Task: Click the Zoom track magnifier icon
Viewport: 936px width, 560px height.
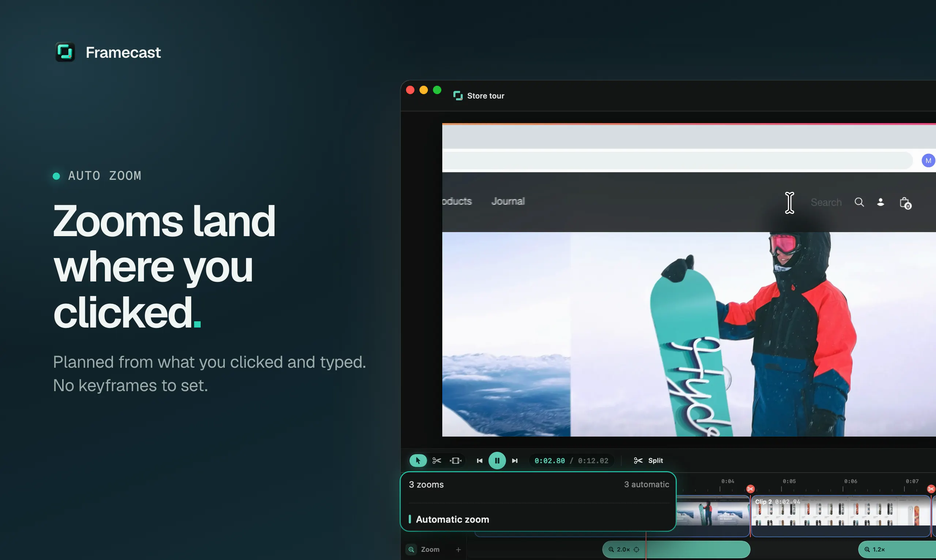Action: tap(411, 549)
